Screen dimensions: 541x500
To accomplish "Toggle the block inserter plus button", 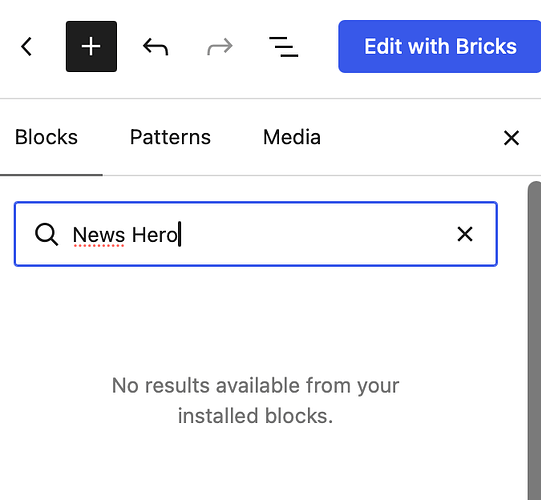I will pyautogui.click(x=91, y=47).
